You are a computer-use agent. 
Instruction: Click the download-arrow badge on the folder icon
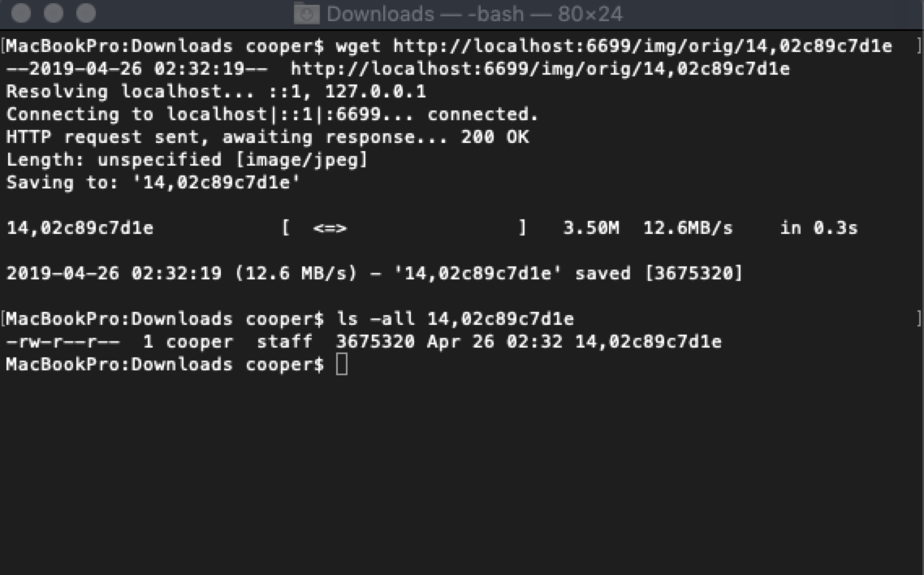308,16
